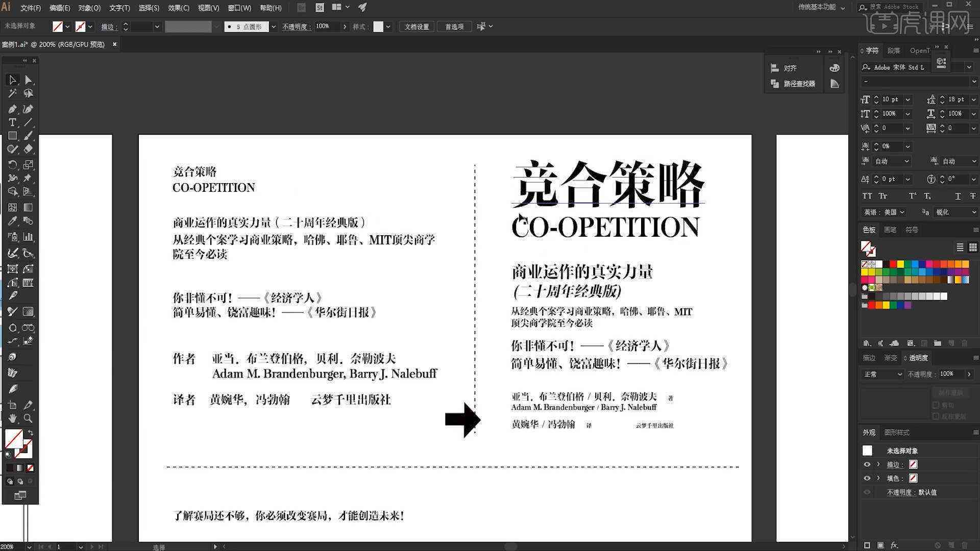Screen dimensions: 980x551
Task: Click the 对齐 (Align) tab
Action: click(x=792, y=68)
